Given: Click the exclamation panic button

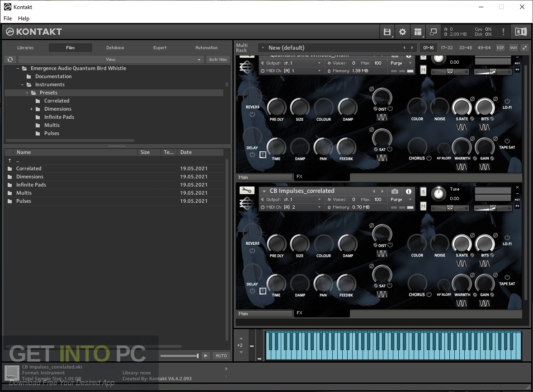Looking at the screenshot, I should click(503, 32).
